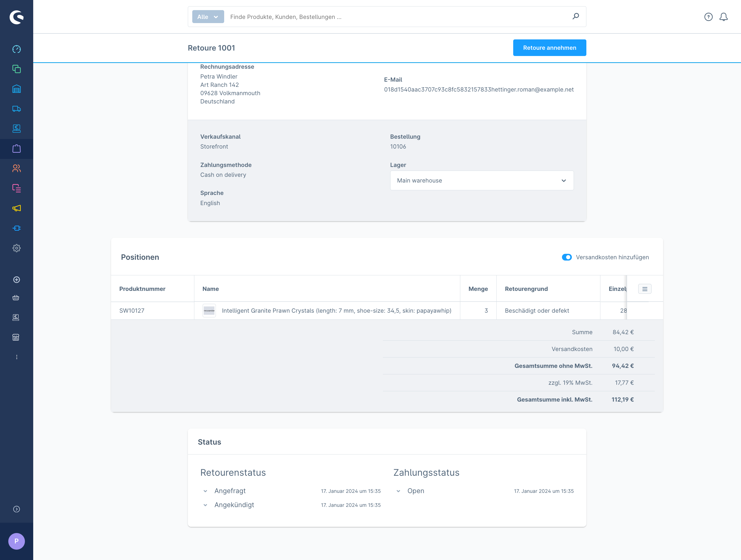The image size is (741, 560).
Task: Open the Customers icon in sidebar
Action: click(x=16, y=168)
